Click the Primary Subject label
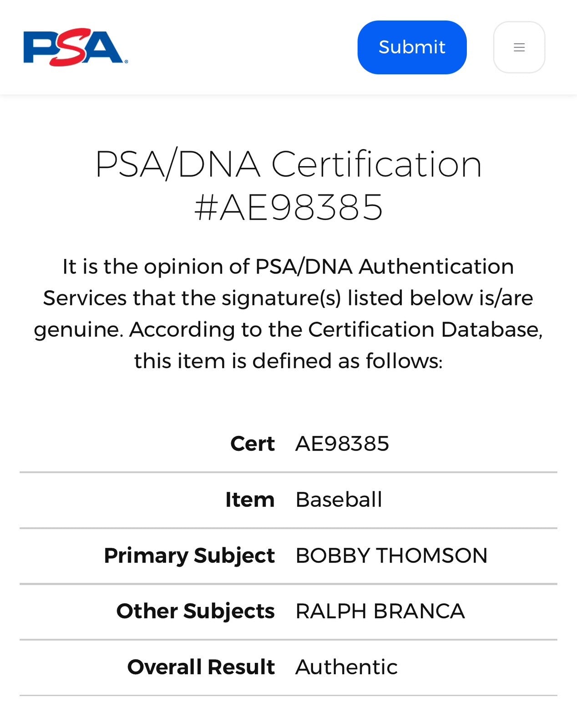Screen dimensions: 577x728 point(189,556)
